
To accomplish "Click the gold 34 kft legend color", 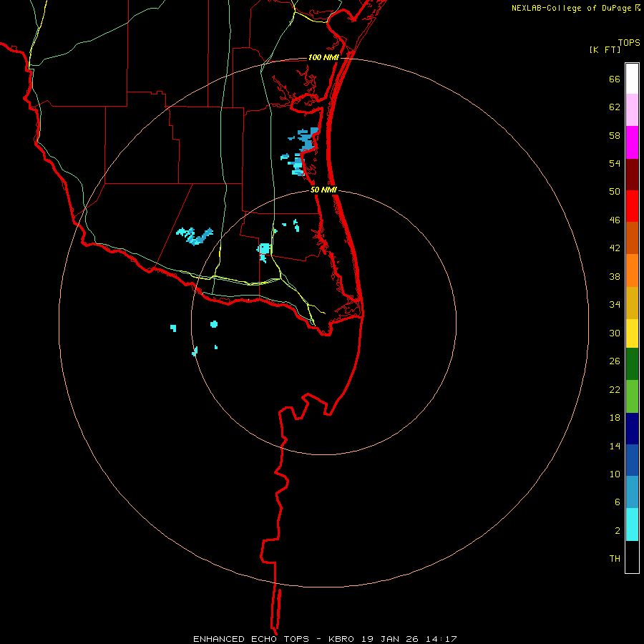I will point(632,303).
